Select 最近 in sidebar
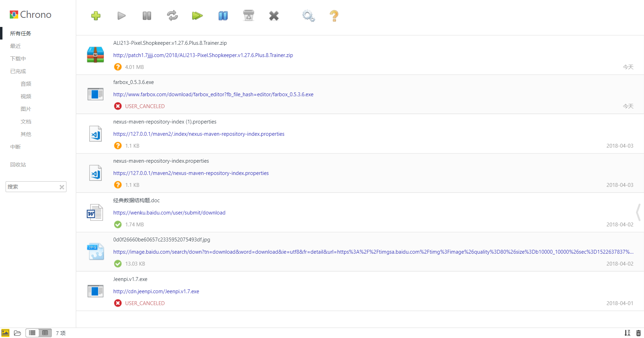This screenshot has width=644, height=338. 15,46
